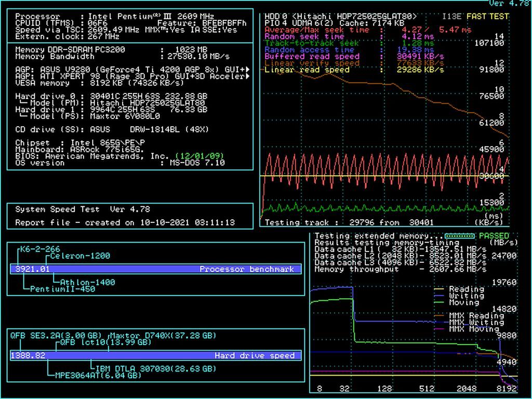
Task: Select Data cache L2 8523.01 MB/s line
Action: pos(401,256)
